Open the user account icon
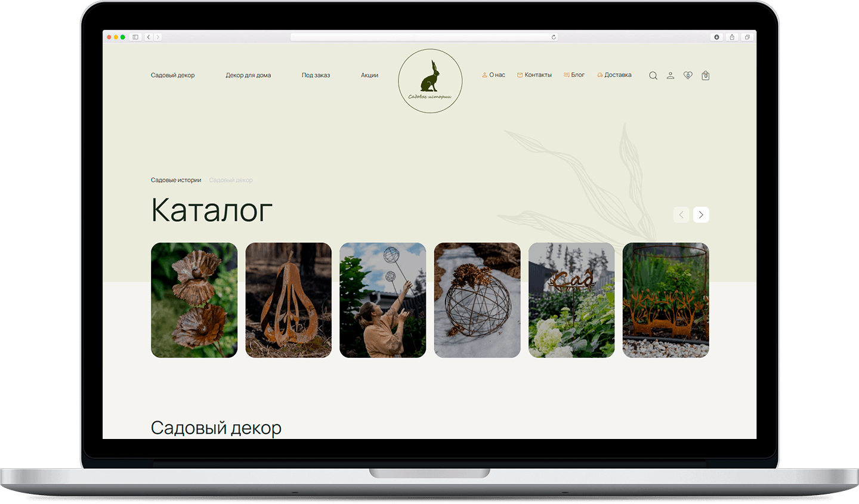The width and height of the screenshot is (859, 504). point(670,75)
